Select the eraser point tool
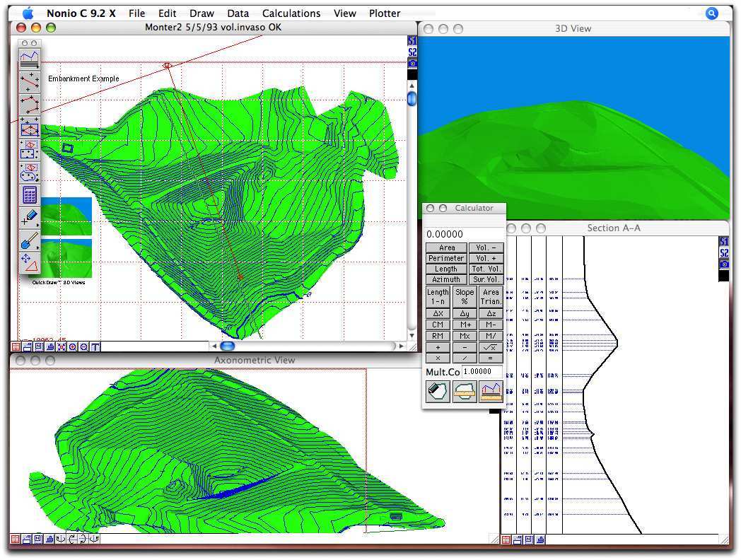Image resolution: width=741 pixels, height=560 pixels. [29, 218]
